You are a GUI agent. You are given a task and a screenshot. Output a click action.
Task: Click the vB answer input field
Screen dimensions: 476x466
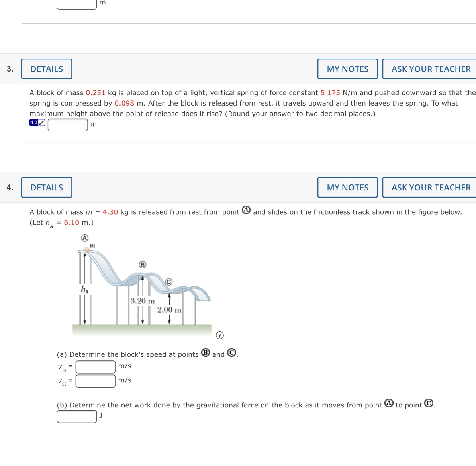95,366
